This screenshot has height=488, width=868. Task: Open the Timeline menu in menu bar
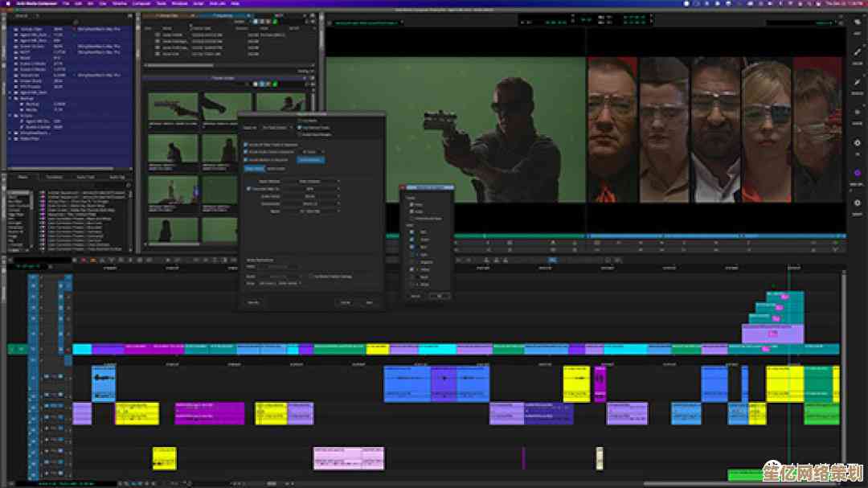tap(118, 3)
